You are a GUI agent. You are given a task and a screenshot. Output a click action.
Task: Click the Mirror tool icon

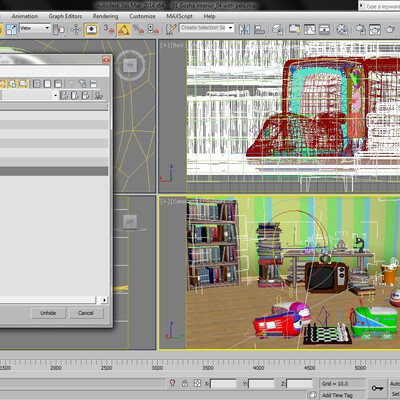pos(244,30)
